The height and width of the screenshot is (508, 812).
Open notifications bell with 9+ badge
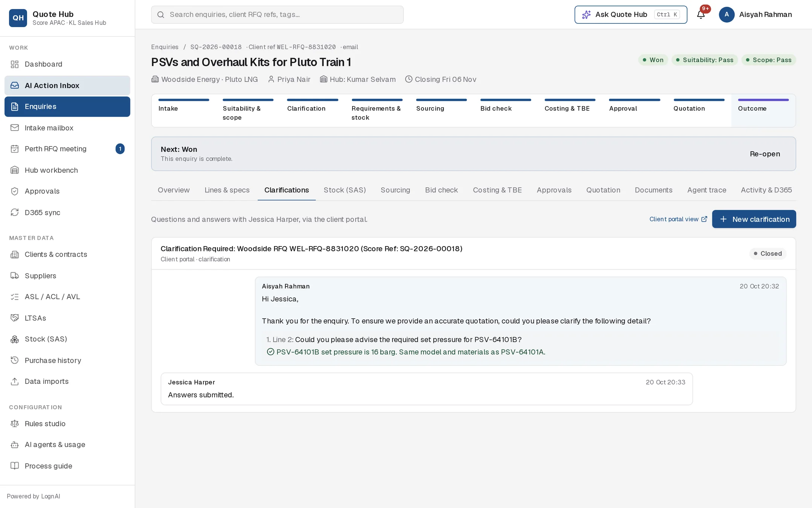(x=701, y=14)
